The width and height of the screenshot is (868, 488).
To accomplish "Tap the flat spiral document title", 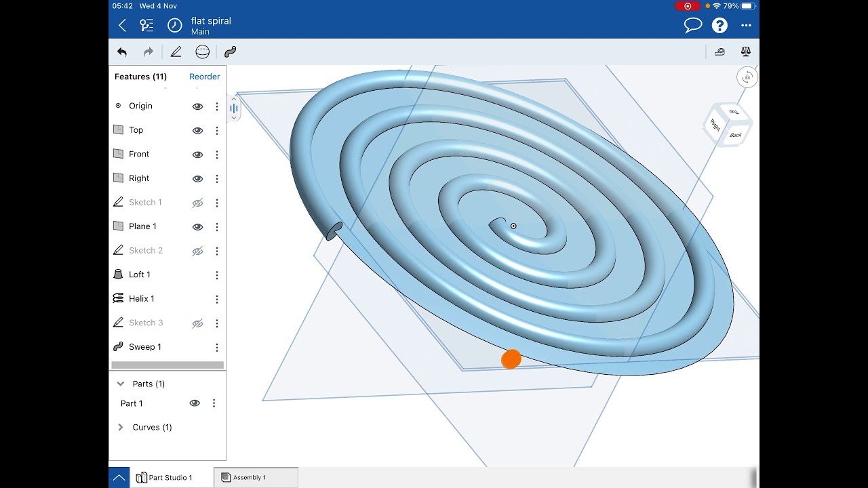I will coord(211,21).
